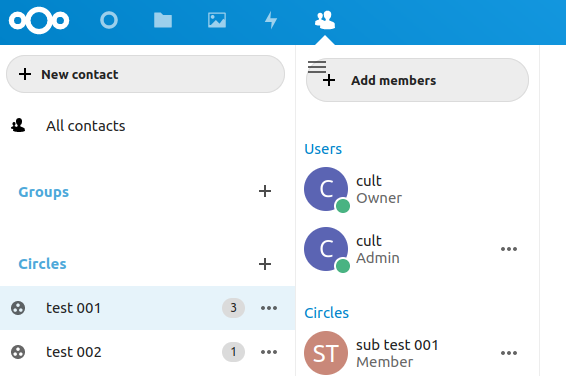Image resolution: width=566 pixels, height=376 pixels.
Task: Click the ST avatar of sub test 001
Action: pyautogui.click(x=326, y=353)
